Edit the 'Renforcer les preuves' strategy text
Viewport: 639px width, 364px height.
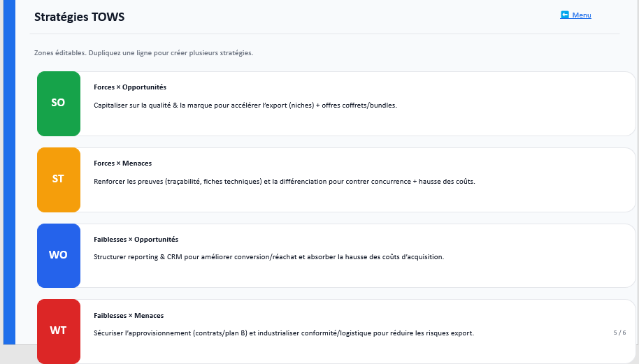point(284,181)
